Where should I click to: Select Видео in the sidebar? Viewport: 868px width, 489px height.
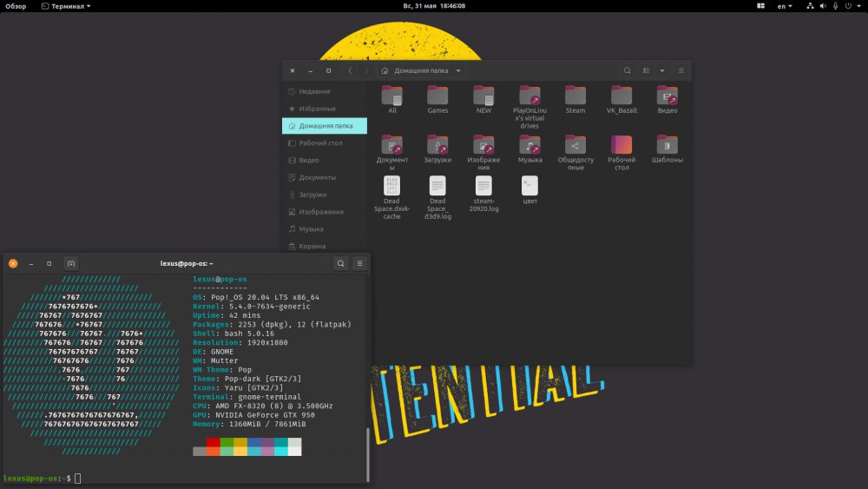325,160
